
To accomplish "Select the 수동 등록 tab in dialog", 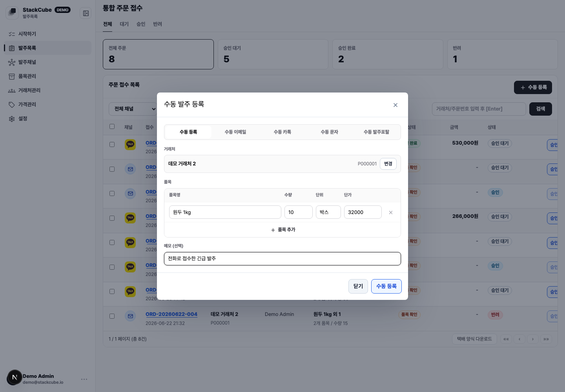I will click(x=188, y=132).
